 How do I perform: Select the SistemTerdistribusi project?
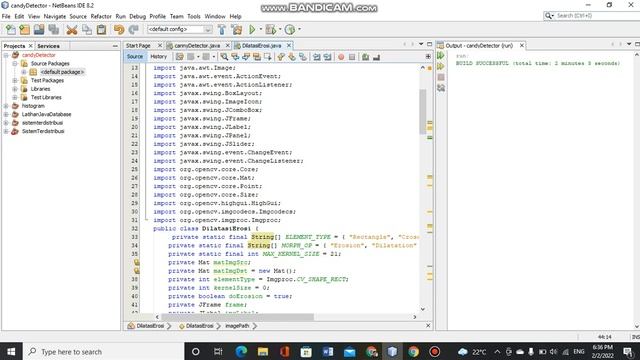pyautogui.click(x=43, y=131)
